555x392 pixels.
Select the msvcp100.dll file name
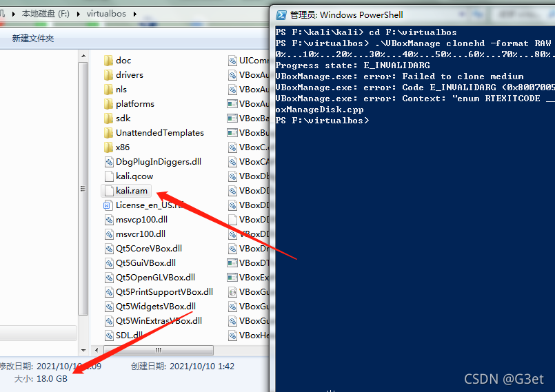point(141,220)
